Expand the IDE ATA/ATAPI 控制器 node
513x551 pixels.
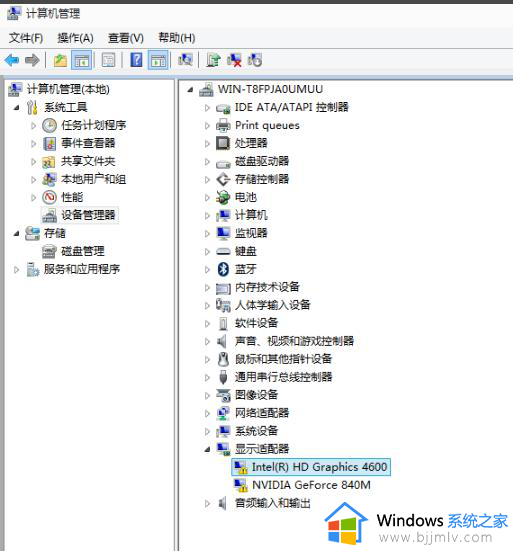(207, 108)
